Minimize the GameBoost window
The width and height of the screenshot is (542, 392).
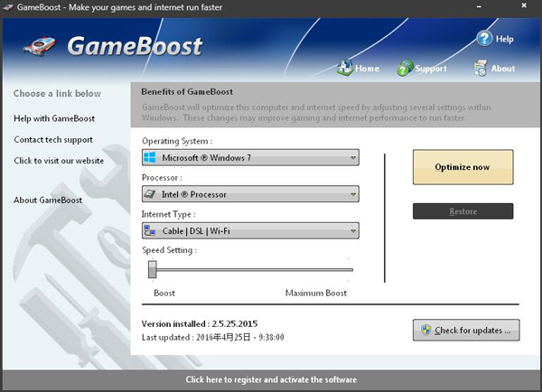point(479,6)
